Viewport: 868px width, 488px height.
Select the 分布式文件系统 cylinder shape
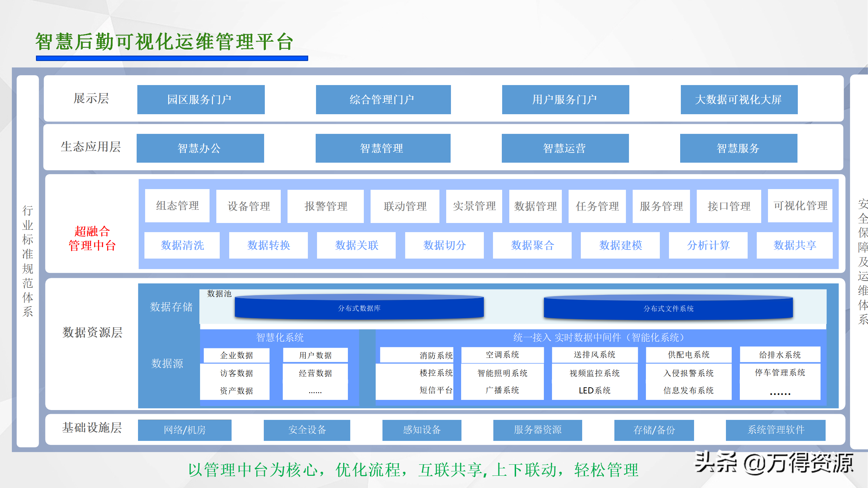(x=668, y=308)
